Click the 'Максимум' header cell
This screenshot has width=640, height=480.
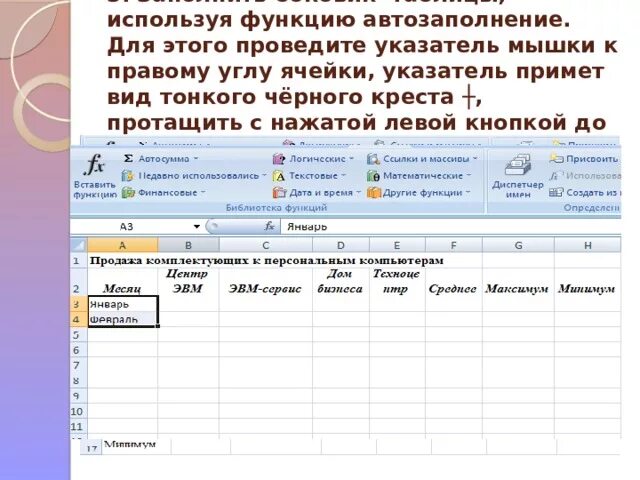coord(518,282)
